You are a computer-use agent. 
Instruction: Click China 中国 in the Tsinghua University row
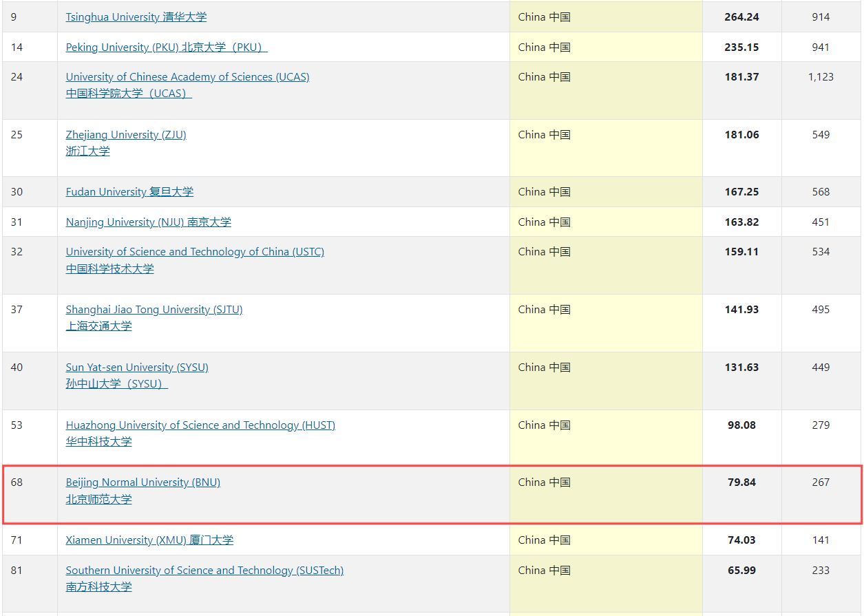coord(545,17)
